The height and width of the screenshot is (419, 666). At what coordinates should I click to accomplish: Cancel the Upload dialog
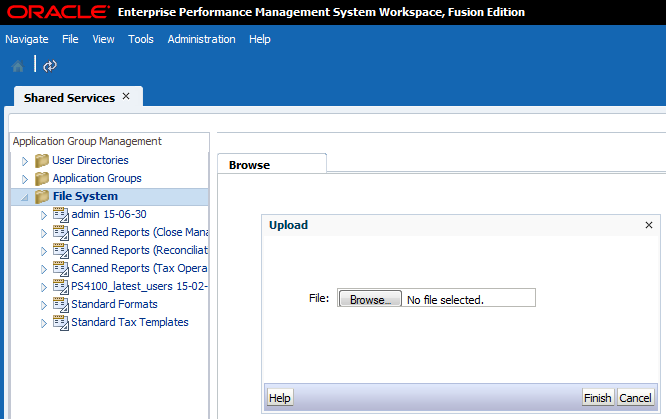click(635, 397)
